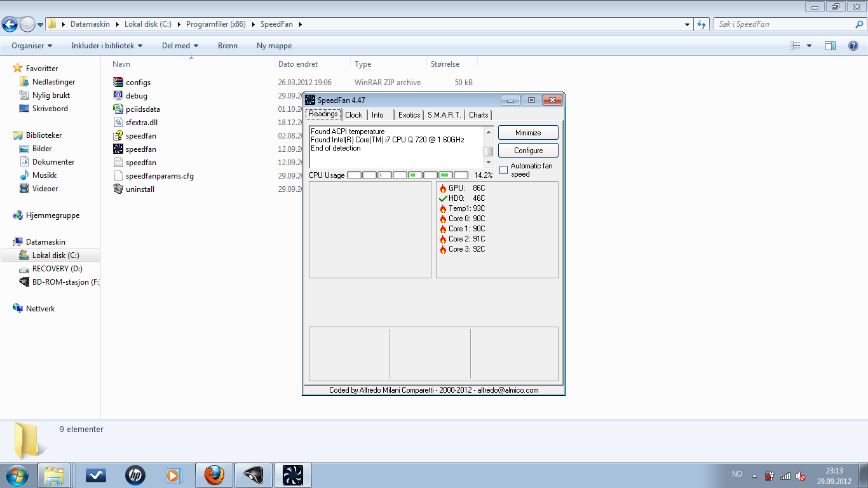Viewport: 868px width, 488px height.
Task: Click the CPU usage bar indicators
Action: click(x=407, y=175)
